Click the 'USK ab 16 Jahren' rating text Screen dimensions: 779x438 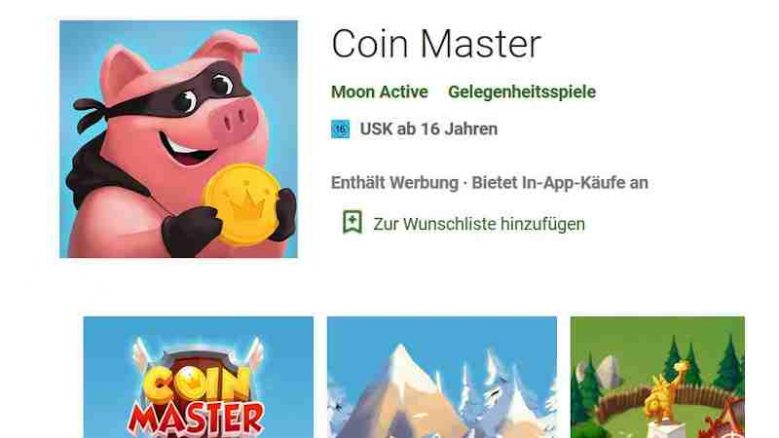point(429,129)
